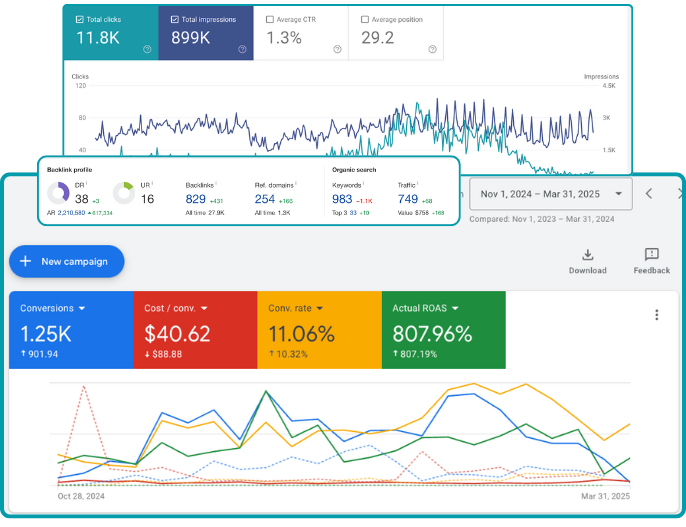Viewport: 686px width, 527px height.
Task: Open the three-dot more options menu
Action: (657, 315)
